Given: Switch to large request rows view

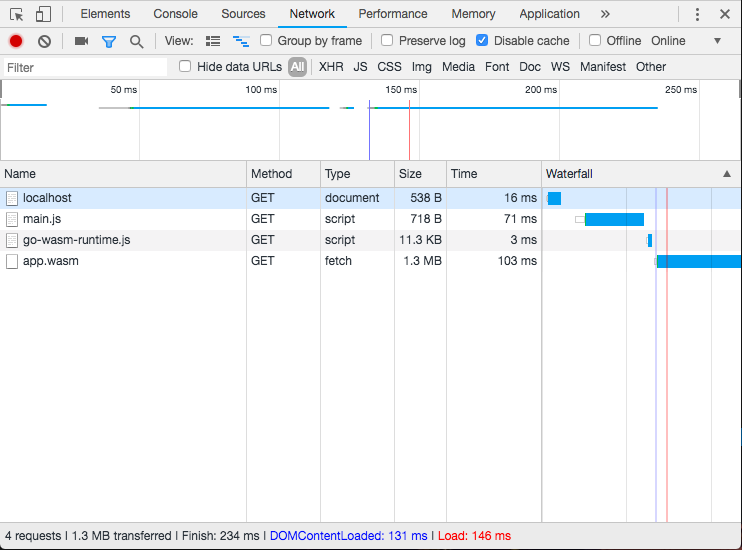Looking at the screenshot, I should 213,41.
